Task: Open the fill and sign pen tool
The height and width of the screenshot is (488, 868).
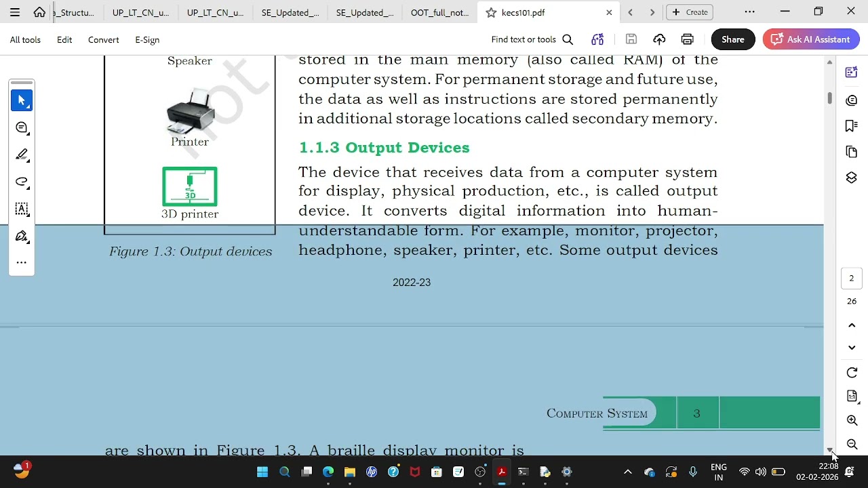Action: point(22,236)
